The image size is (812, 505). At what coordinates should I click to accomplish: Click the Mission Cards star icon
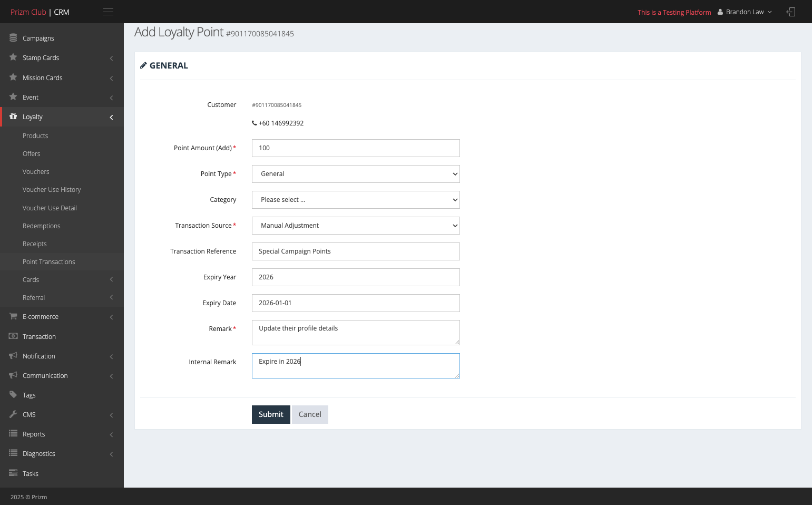point(13,77)
